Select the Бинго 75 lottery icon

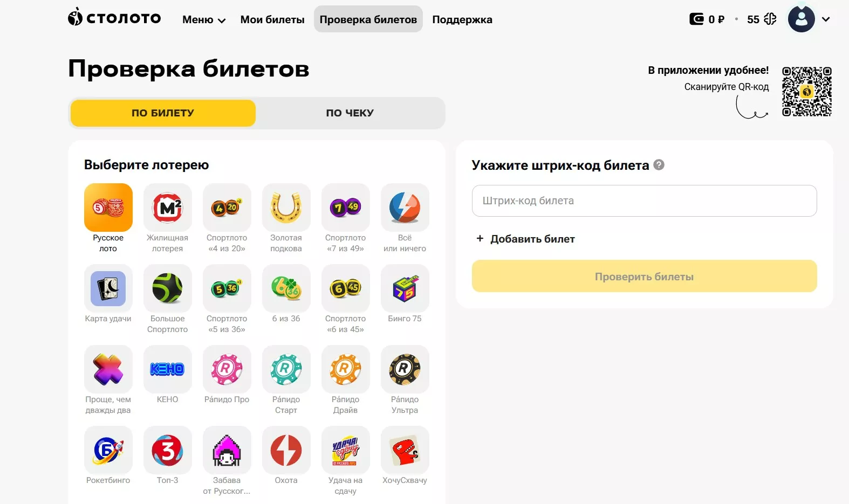pyautogui.click(x=405, y=288)
